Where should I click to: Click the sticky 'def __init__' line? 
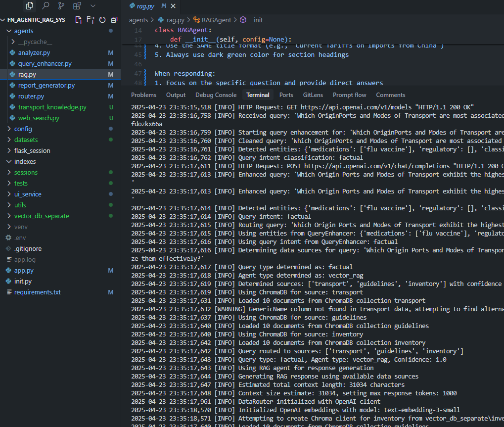pyautogui.click(x=231, y=40)
